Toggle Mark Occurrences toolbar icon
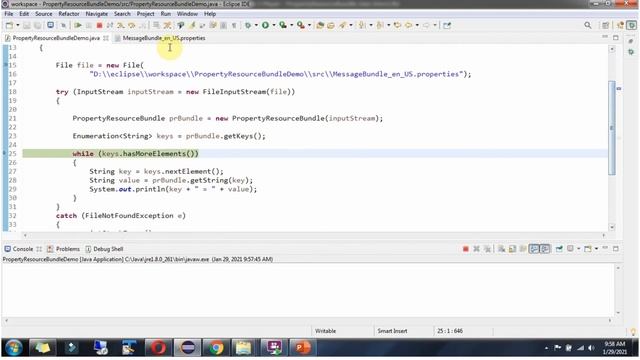Image resolution: width=640 pixels, height=360 pixels. [192, 25]
